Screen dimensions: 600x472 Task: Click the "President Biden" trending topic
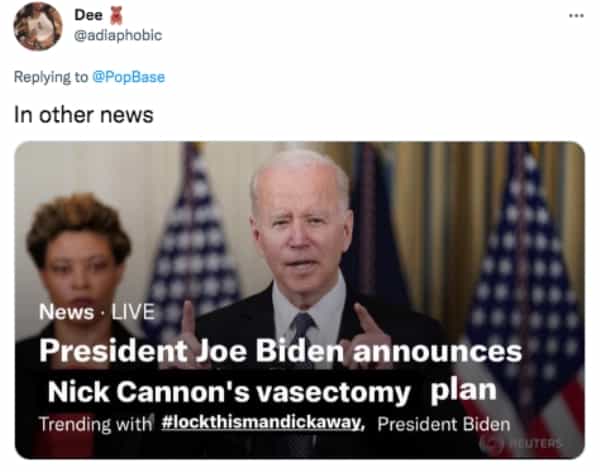[x=444, y=424]
